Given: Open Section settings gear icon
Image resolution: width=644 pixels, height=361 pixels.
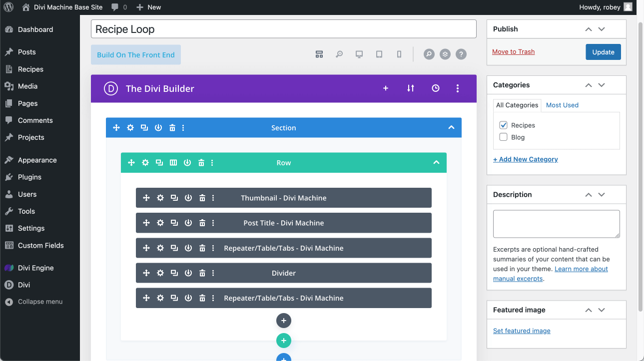Looking at the screenshot, I should click(130, 128).
